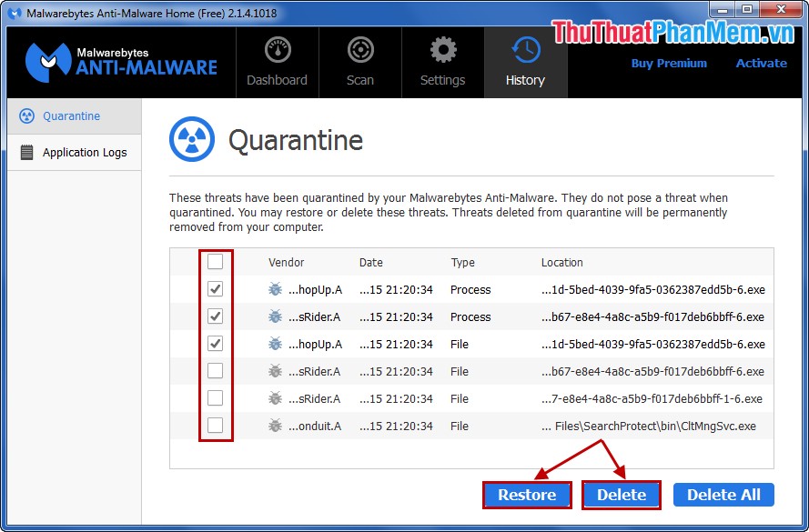Click the Restore button

tap(527, 495)
